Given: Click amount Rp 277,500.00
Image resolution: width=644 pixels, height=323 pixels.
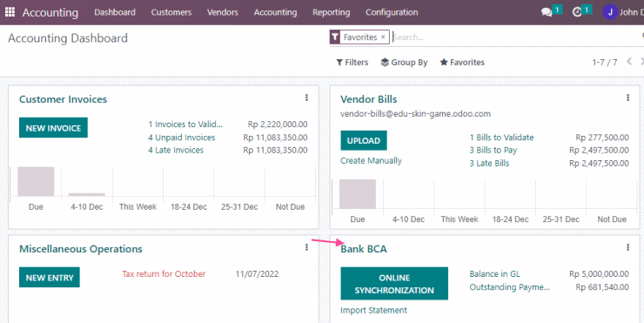Looking at the screenshot, I should pos(602,138).
